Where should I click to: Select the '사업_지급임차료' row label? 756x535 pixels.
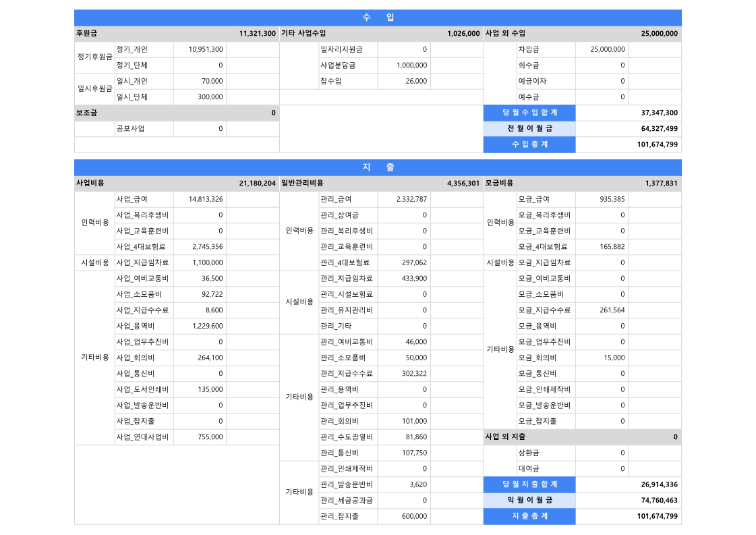tap(143, 262)
